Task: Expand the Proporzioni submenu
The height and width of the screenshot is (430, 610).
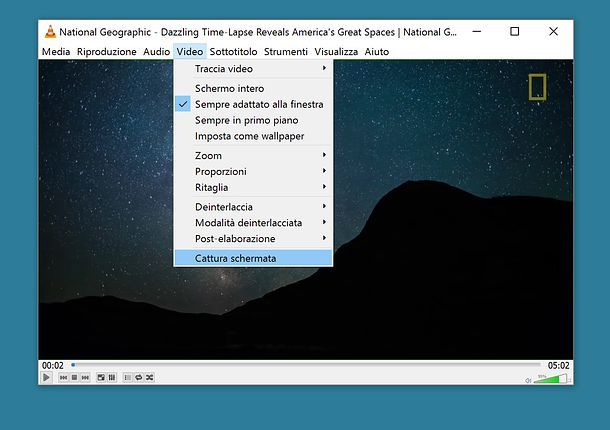Action: click(253, 172)
